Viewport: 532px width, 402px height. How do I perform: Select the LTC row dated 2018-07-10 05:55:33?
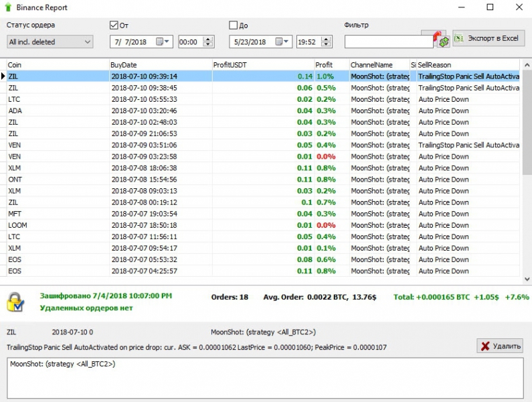click(x=263, y=99)
